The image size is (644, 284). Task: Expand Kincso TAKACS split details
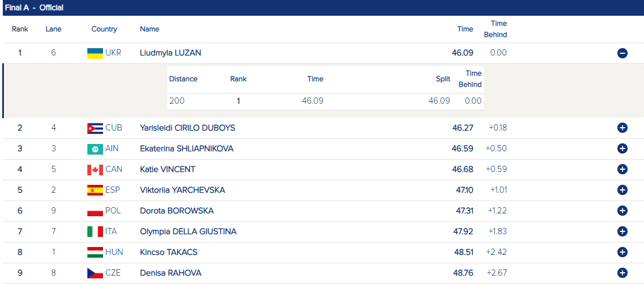click(x=622, y=252)
